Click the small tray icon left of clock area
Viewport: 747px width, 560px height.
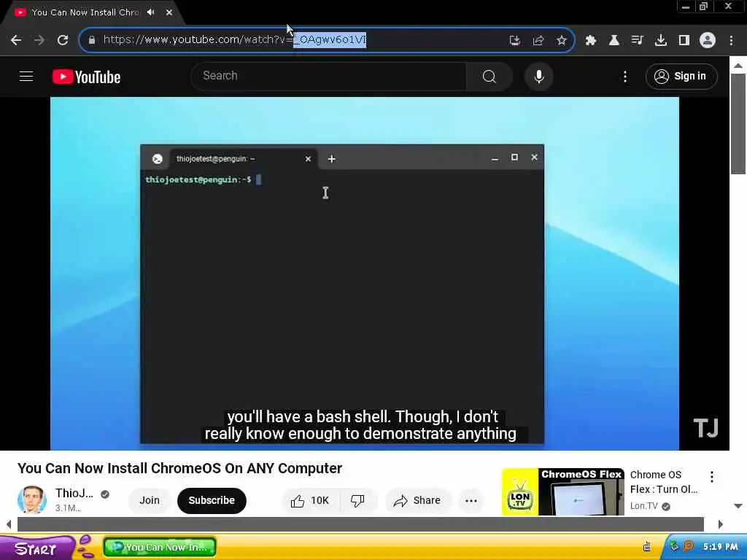coord(647,546)
